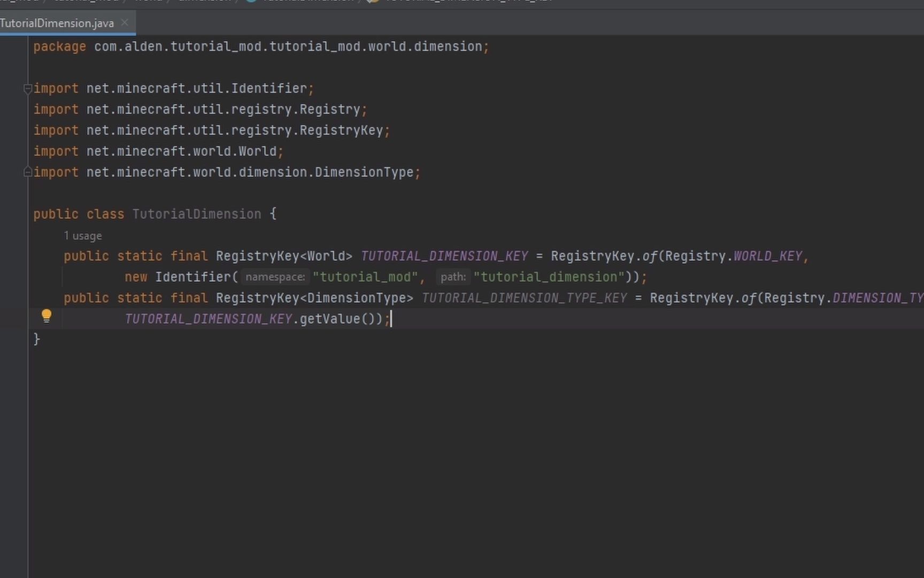Viewport: 924px width, 578px height.
Task: Open the '1 usage' inlay hint
Action: click(82, 236)
